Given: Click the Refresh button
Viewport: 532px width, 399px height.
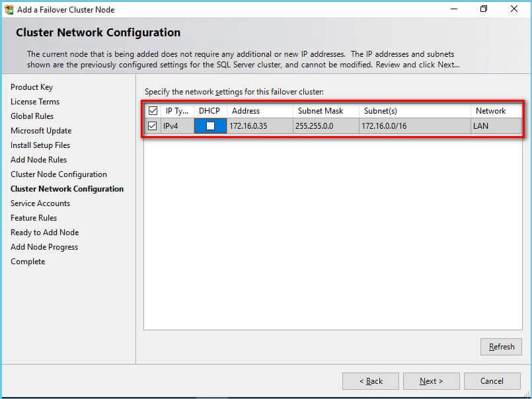Looking at the screenshot, I should 501,347.
